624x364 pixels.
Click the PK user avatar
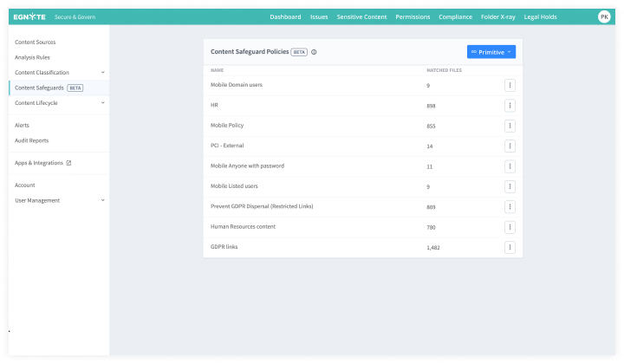pyautogui.click(x=604, y=16)
